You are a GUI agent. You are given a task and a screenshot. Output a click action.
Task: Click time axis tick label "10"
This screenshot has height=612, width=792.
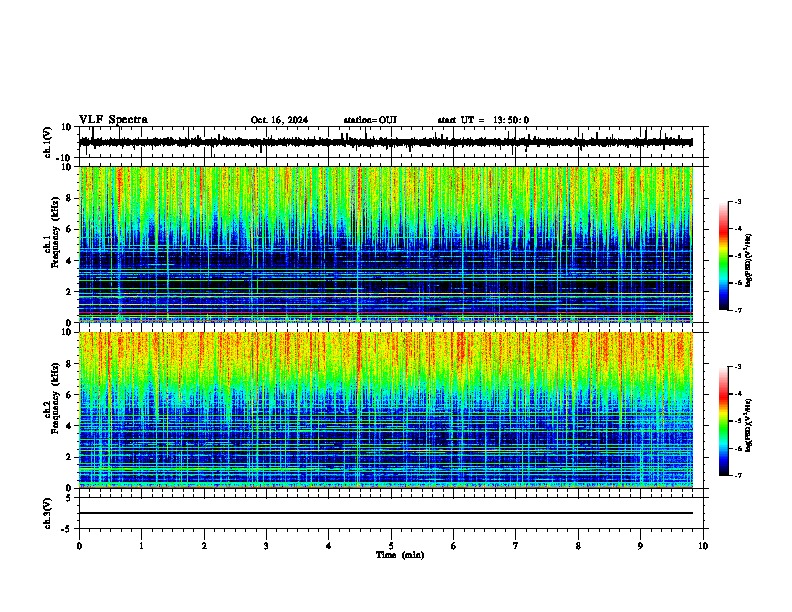[x=703, y=546]
